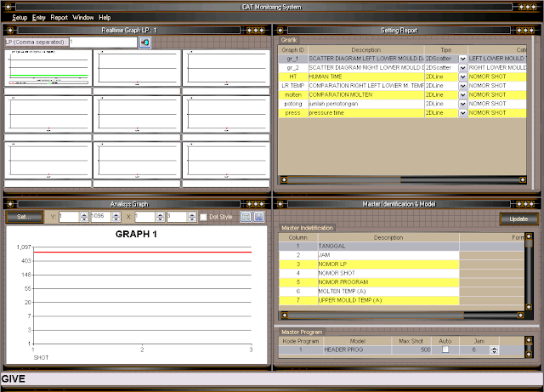Open Tipe dropdown for LR TEMP row

tap(462, 86)
